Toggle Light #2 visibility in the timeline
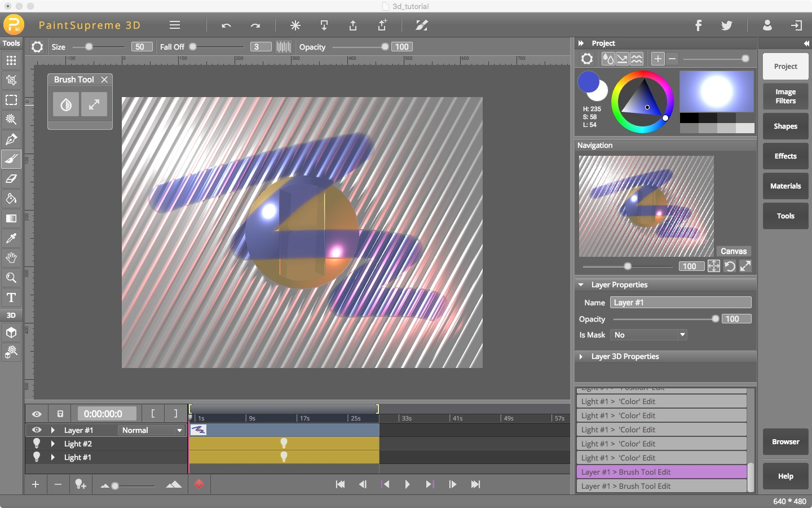 [37, 444]
